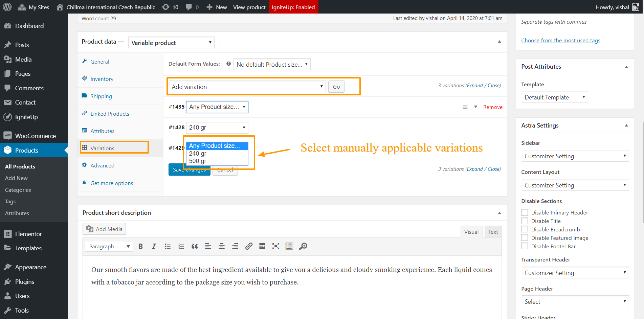Screen dimensions: 644x319
Task: Click into the short description text area
Action: (292, 288)
